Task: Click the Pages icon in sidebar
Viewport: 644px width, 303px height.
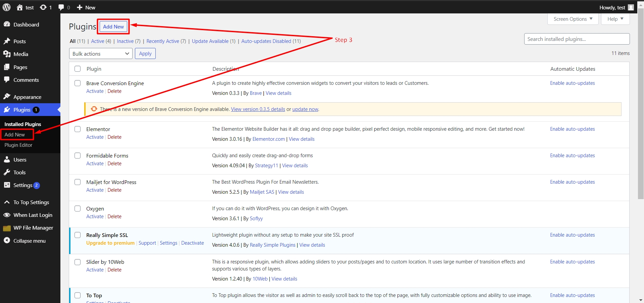Action: [x=7, y=67]
